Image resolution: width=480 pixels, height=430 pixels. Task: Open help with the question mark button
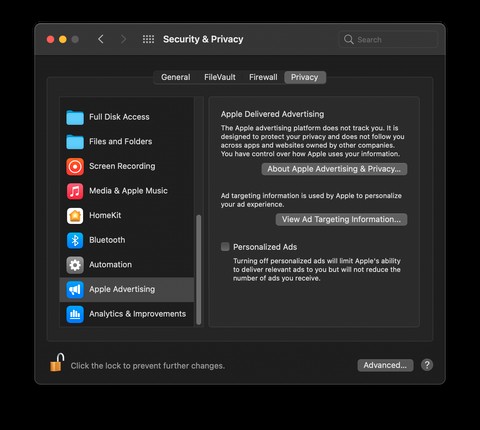point(427,365)
